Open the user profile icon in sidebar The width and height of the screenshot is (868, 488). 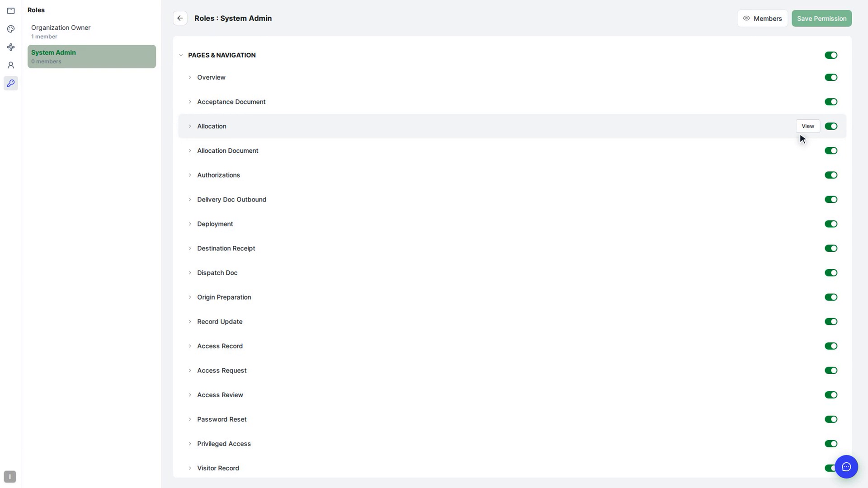(x=11, y=65)
